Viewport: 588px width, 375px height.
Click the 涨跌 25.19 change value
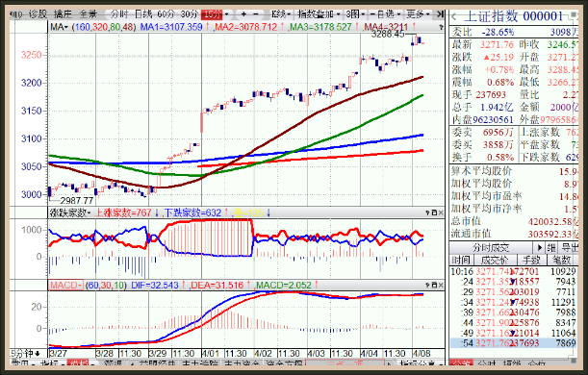tap(499, 57)
